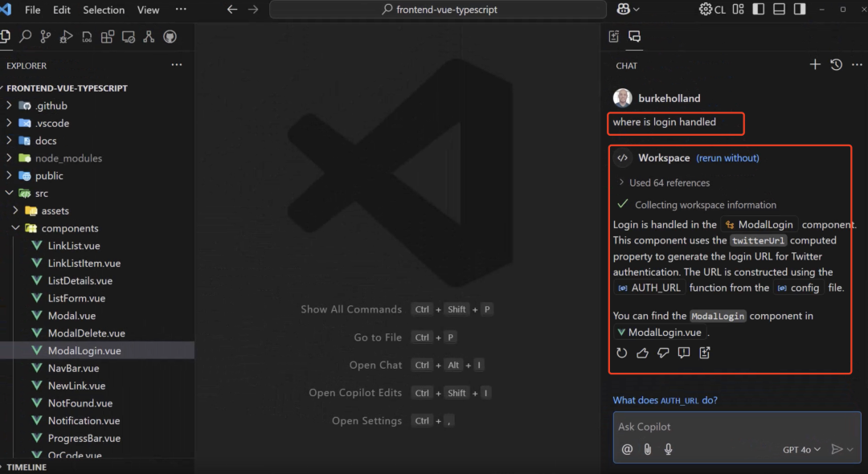Toggle the primary side bar layout button
868x474 pixels.
759,10
